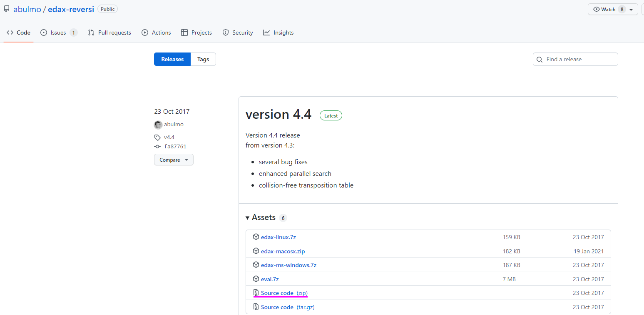Open the Issues tab

tap(59, 32)
